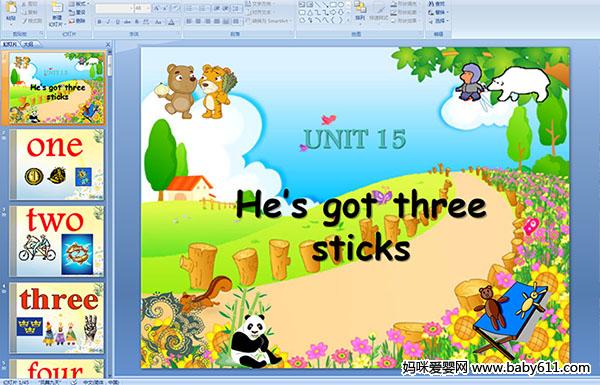600x385 pixels.
Task: Toggle text Shadow S button
Action: click(137, 22)
